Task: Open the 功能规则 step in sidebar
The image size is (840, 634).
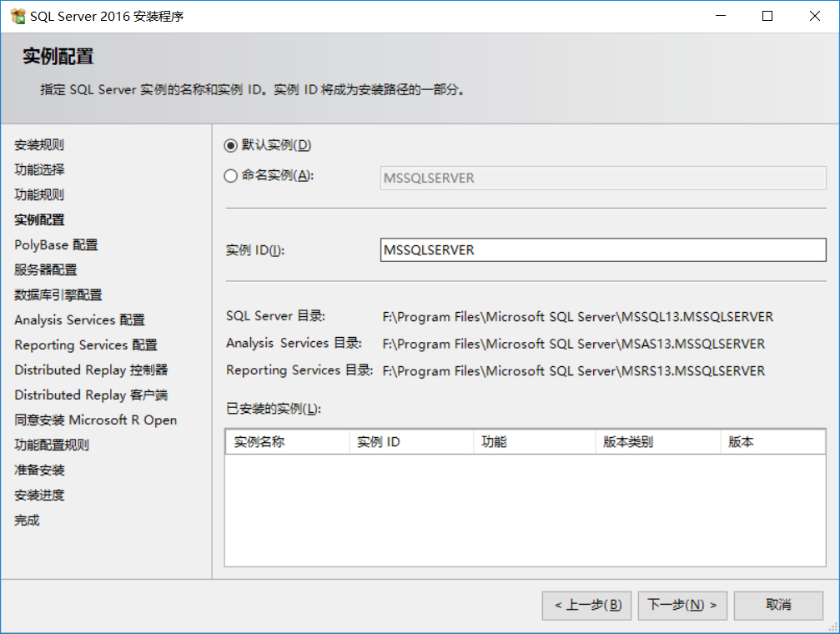Action: (39, 194)
